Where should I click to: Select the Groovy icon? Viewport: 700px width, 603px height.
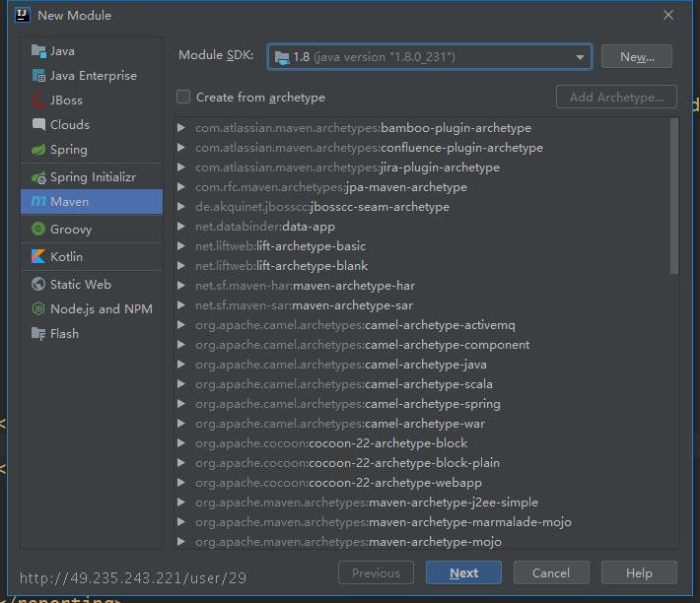[38, 230]
